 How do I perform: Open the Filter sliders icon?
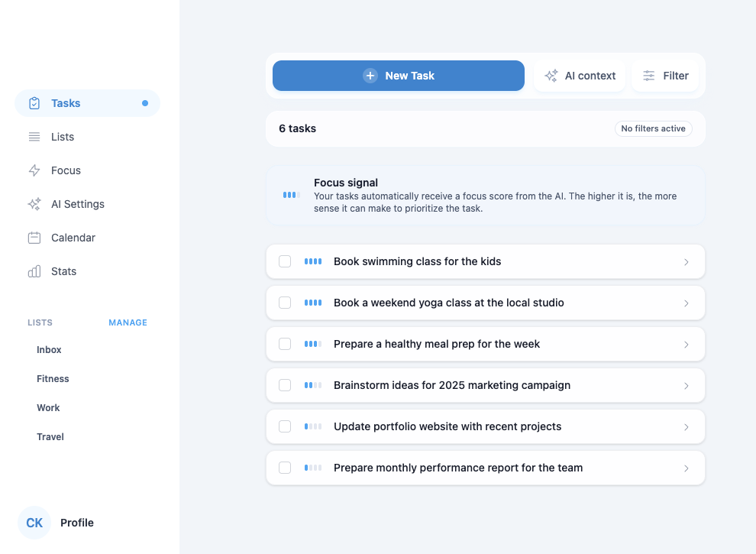point(648,75)
